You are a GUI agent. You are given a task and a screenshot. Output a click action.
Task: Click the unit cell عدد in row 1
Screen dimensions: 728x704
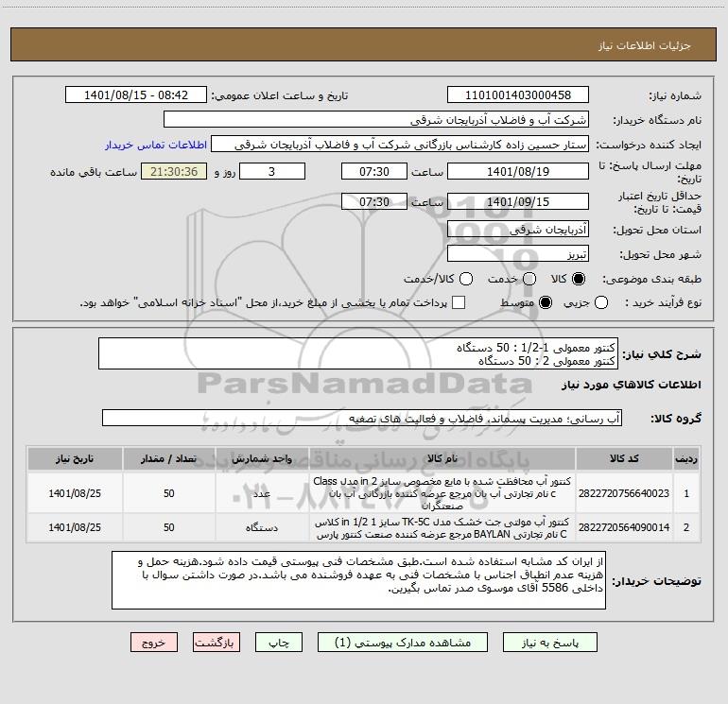point(262,493)
